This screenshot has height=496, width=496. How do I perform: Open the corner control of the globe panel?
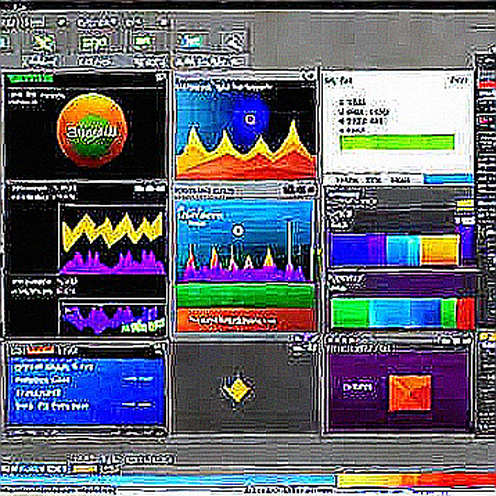(x=161, y=78)
